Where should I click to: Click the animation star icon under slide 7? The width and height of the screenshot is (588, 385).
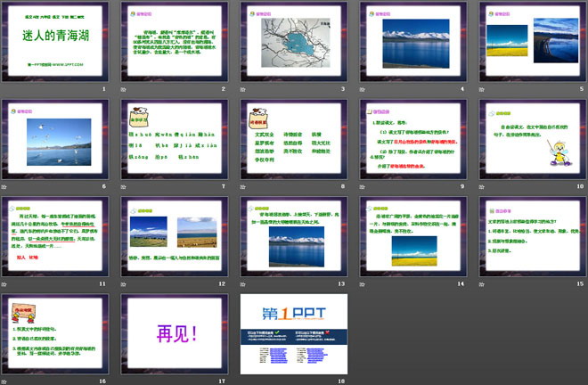125,188
